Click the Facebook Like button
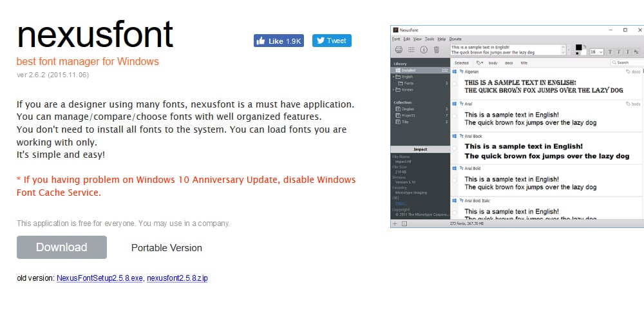The height and width of the screenshot is (322, 644). 278,41
